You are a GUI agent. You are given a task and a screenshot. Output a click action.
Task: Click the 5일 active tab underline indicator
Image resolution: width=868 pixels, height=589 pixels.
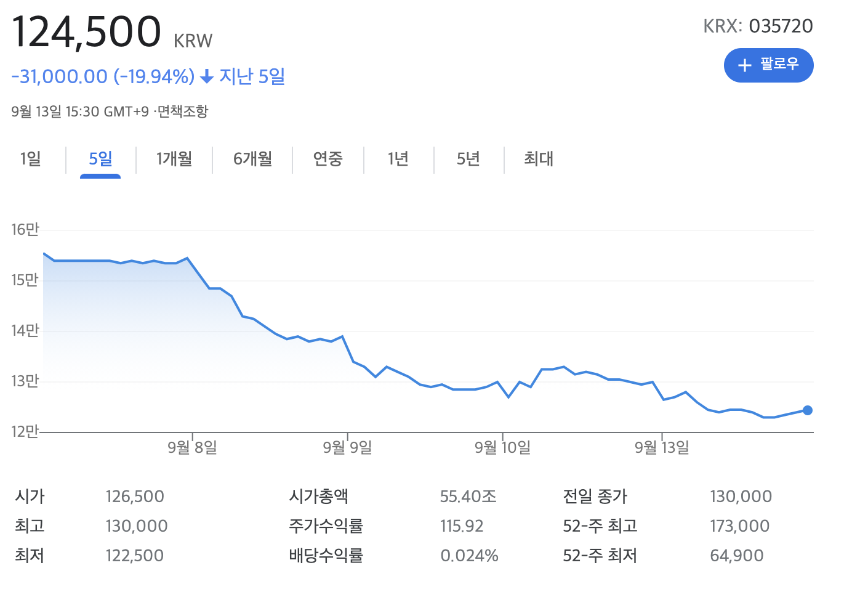99,177
